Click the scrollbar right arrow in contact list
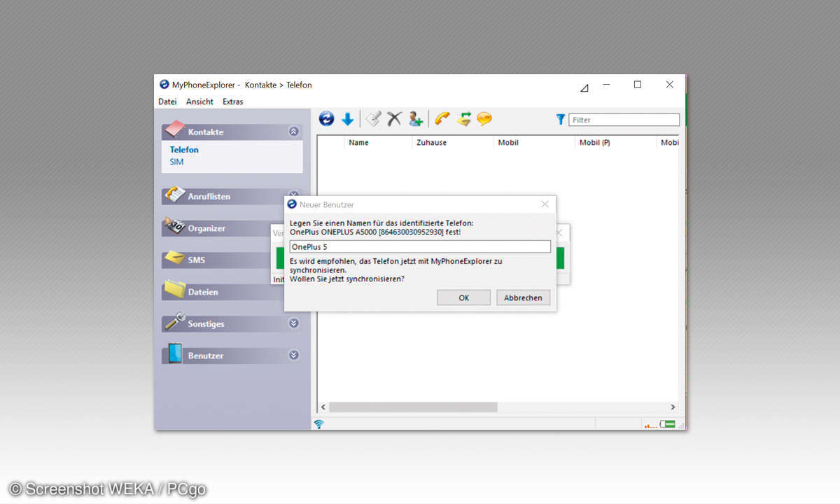Viewport: 840px width, 504px height. point(673,407)
